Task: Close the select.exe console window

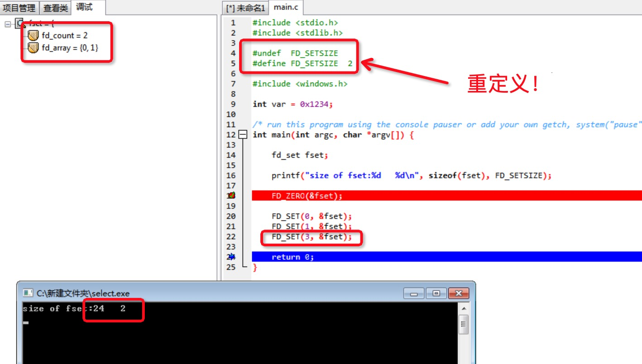Action: click(x=458, y=293)
